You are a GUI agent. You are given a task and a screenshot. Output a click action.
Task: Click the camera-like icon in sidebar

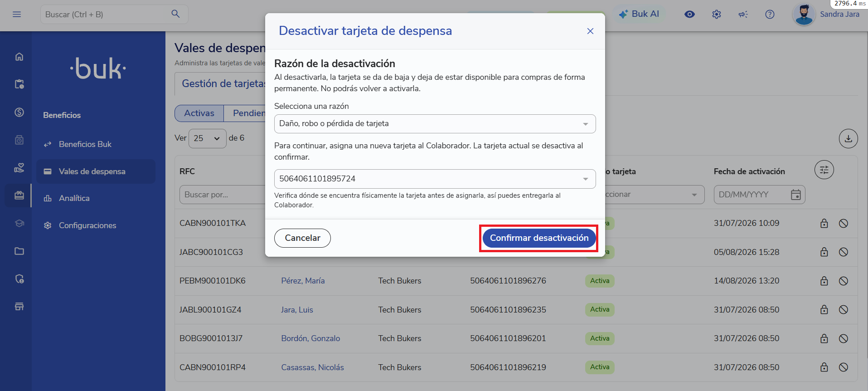[x=19, y=140]
